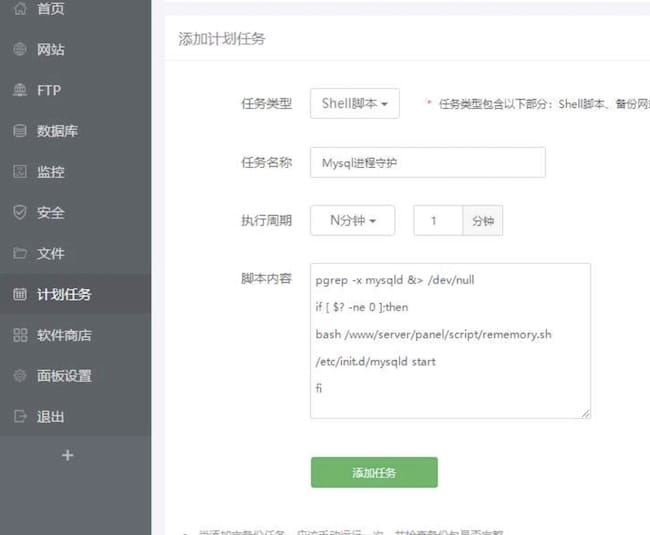Click the calendar icon beside 计划任务
This screenshot has width=650, height=535.
20,294
